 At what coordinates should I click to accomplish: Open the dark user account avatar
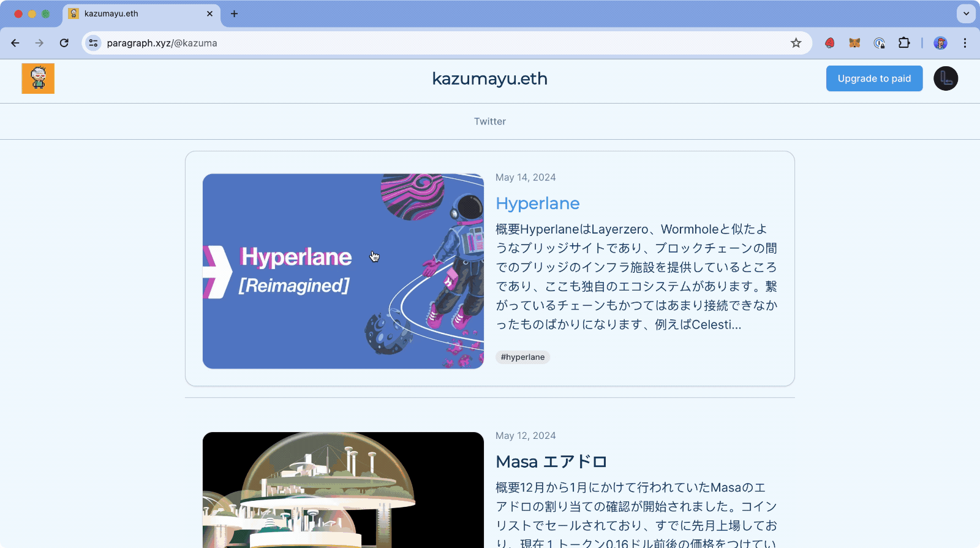tap(946, 78)
